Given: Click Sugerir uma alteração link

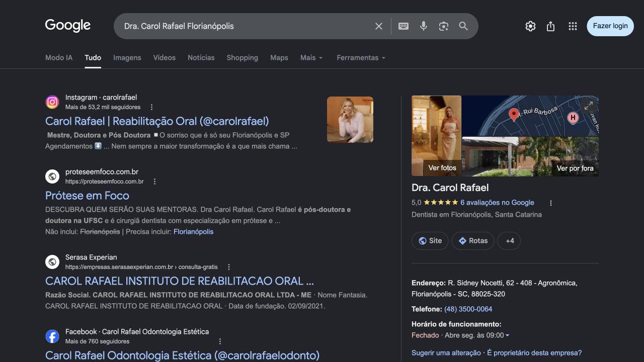Looking at the screenshot, I should [446, 353].
